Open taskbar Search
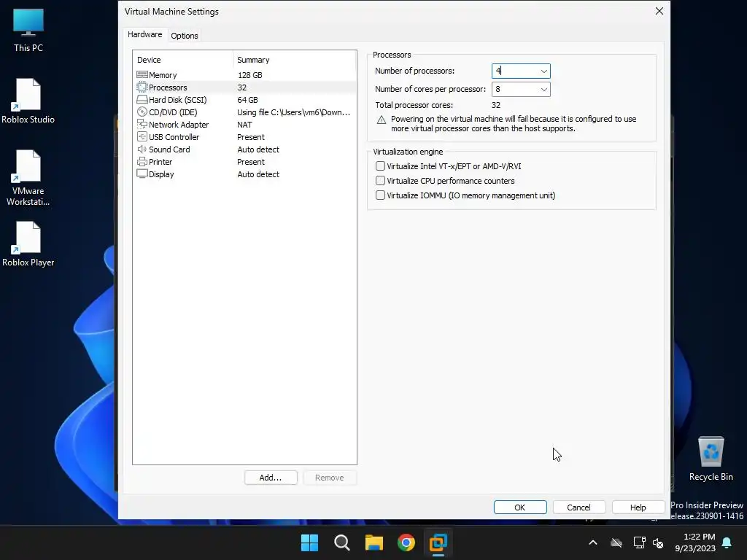 [x=342, y=542]
